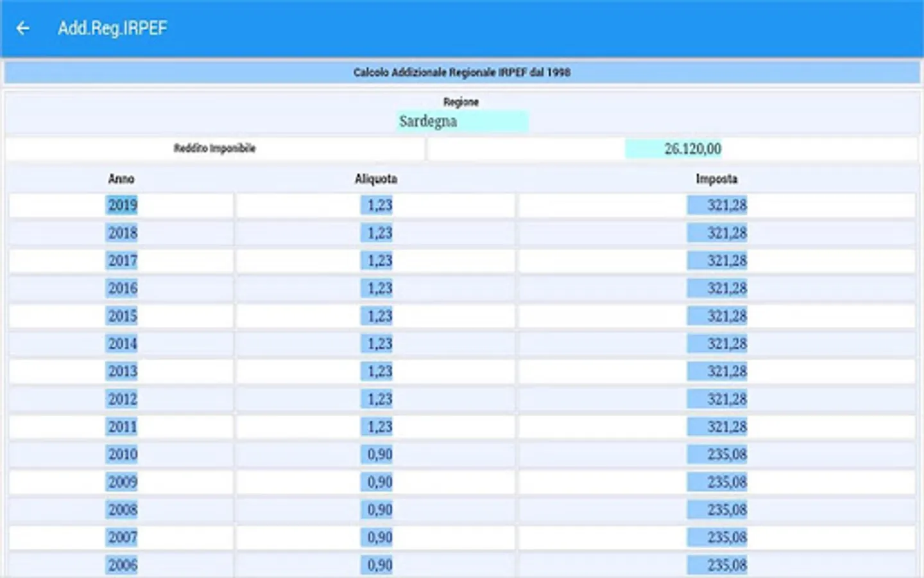
Task: Click the year 2009 cell
Action: 122,482
